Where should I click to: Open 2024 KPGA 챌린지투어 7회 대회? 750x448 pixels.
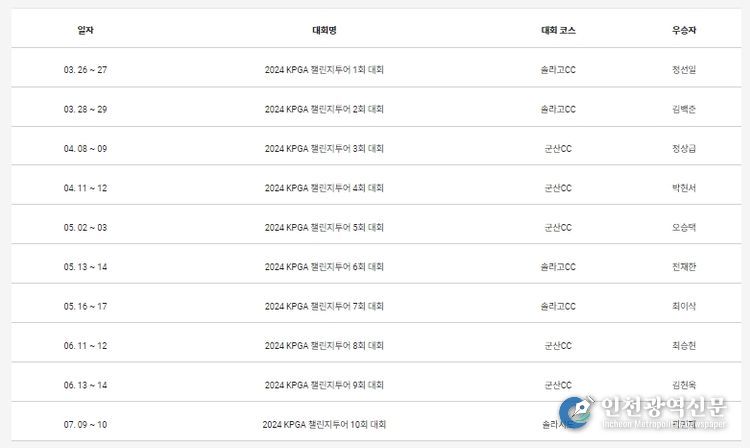point(324,306)
